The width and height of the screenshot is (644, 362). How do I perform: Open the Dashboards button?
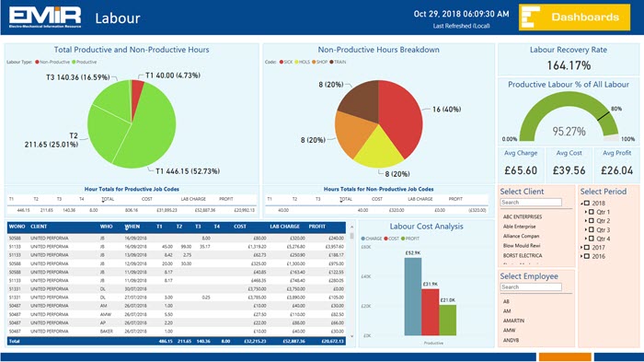click(574, 18)
